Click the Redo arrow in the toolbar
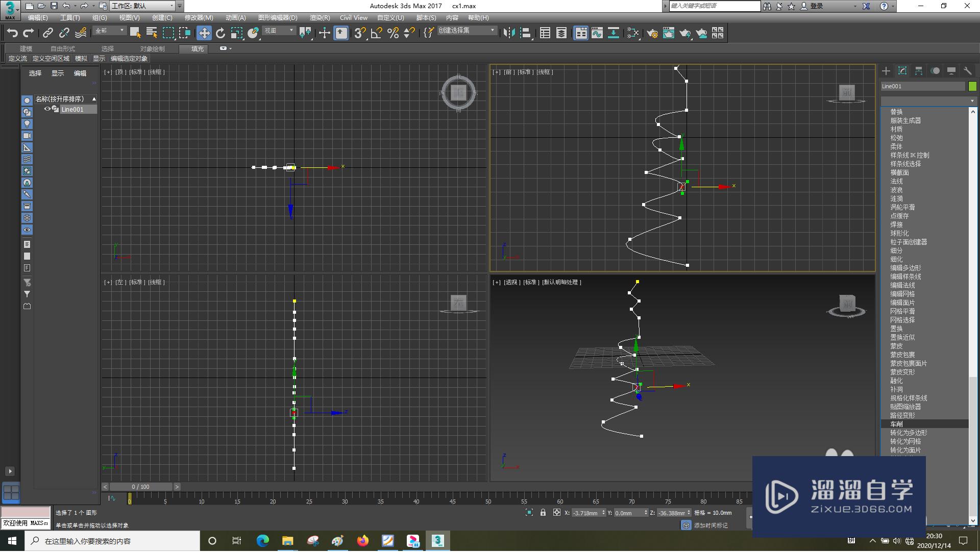The width and height of the screenshot is (980, 552). 29,33
